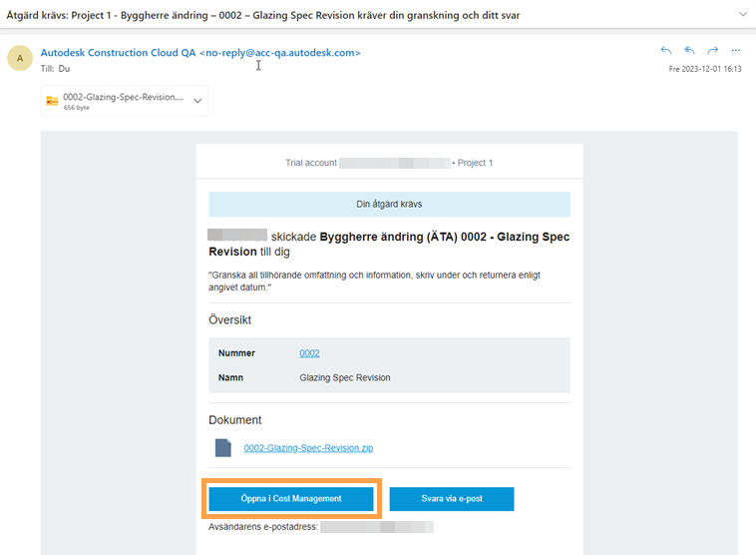This screenshot has width=756, height=555.
Task: Click the 'Namn' row label
Action: click(230, 378)
